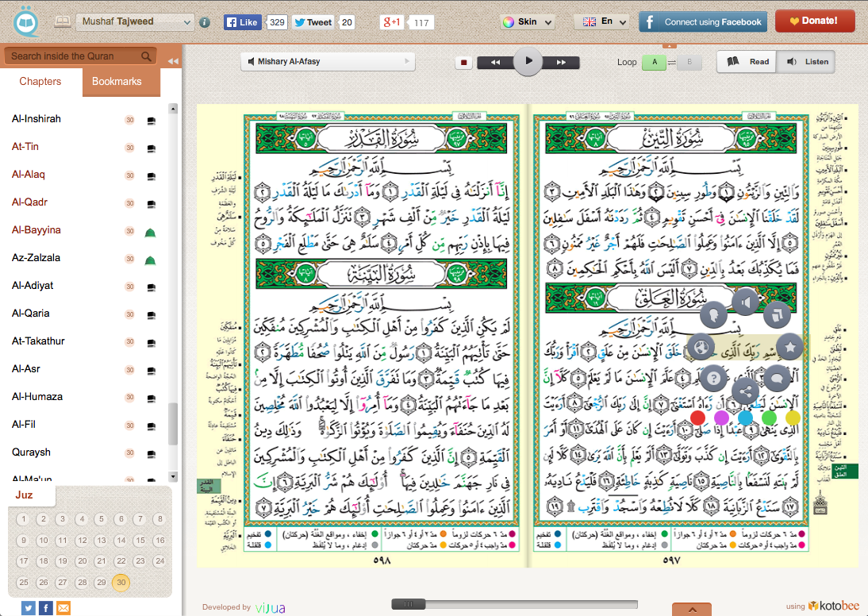The height and width of the screenshot is (616, 868).
Task: Click chapter list scroll up arrow
Action: 173,109
